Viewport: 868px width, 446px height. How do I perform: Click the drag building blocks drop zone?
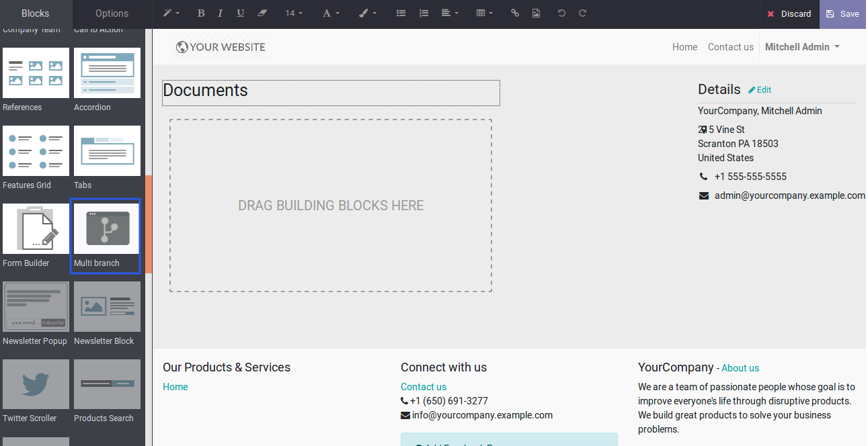(331, 206)
